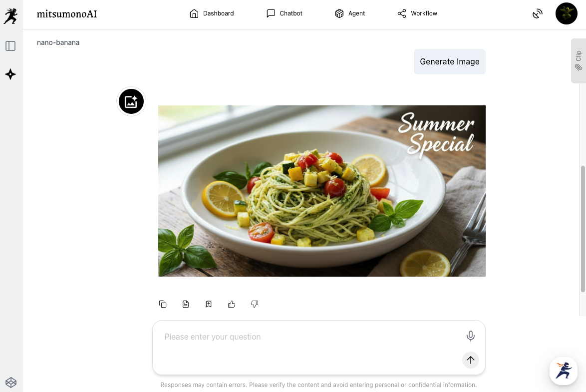Go to the Workflow page

coord(417,13)
